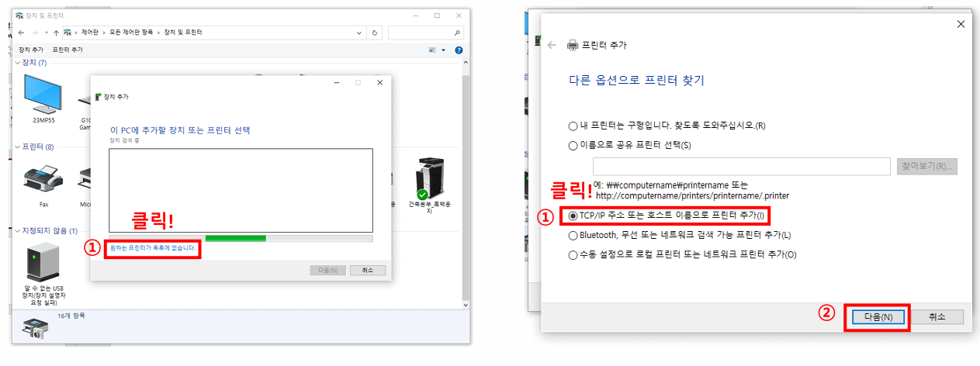
Task: Click the '다른 옵션으로 프린터 찾기' heading
Action: (636, 81)
